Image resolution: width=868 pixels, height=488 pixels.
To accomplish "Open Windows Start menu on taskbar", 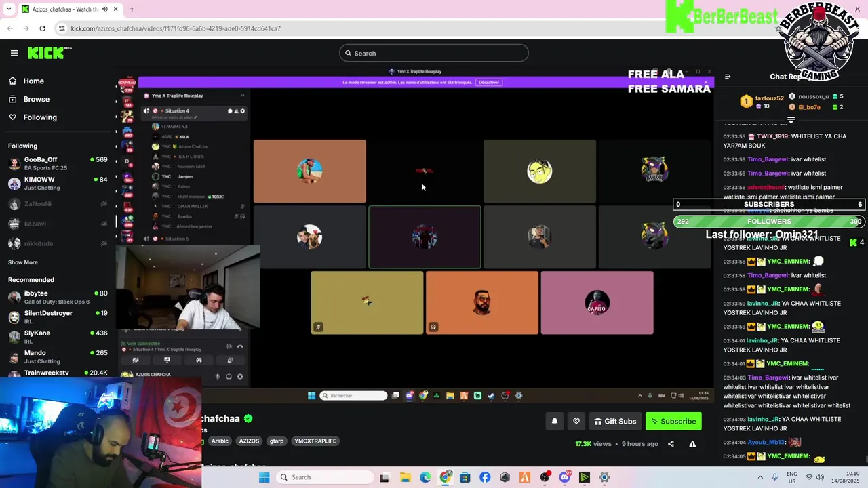I will tap(264, 477).
